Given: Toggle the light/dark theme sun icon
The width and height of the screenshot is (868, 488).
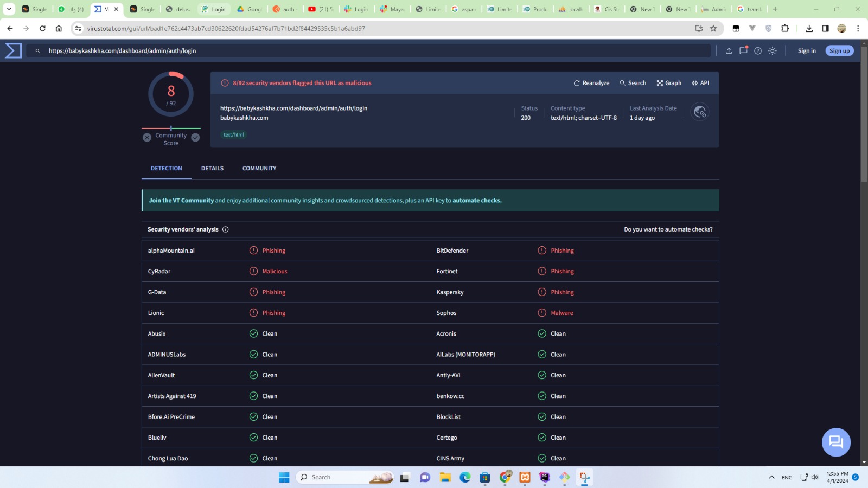Looking at the screenshot, I should [773, 51].
